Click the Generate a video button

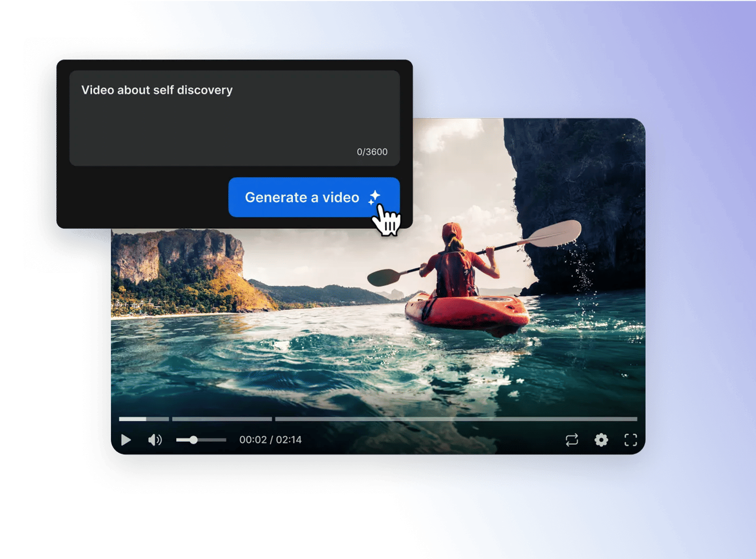[x=314, y=197]
